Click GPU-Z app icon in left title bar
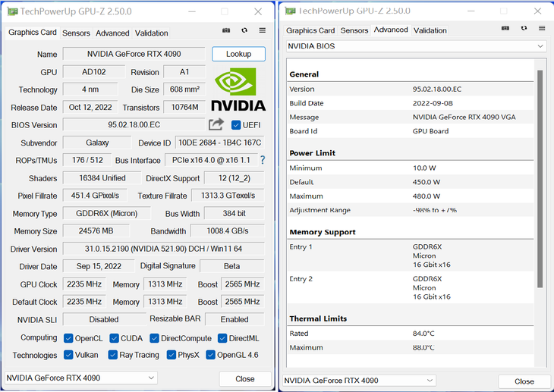This screenshot has width=554, height=392. pyautogui.click(x=12, y=11)
